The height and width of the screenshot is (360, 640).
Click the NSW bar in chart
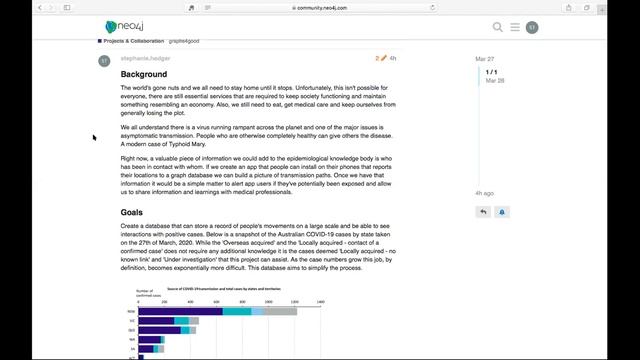218,311
